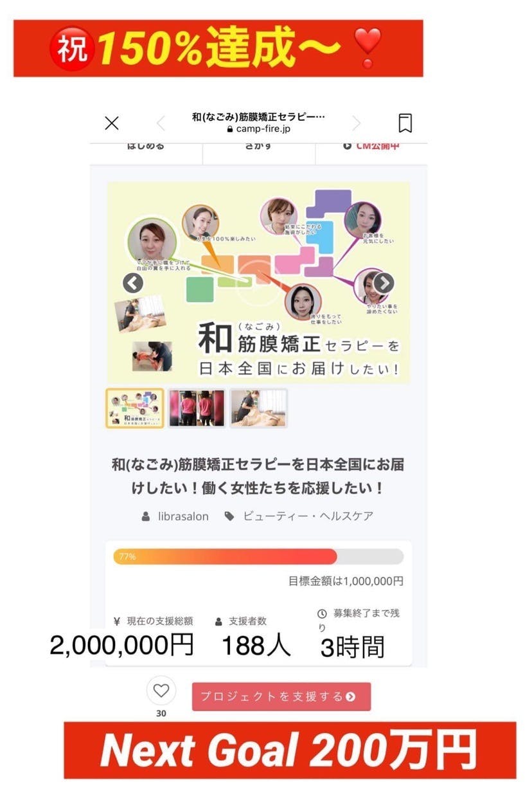Like the project with the heart icon
This screenshot has width=532, height=798.
[x=161, y=691]
